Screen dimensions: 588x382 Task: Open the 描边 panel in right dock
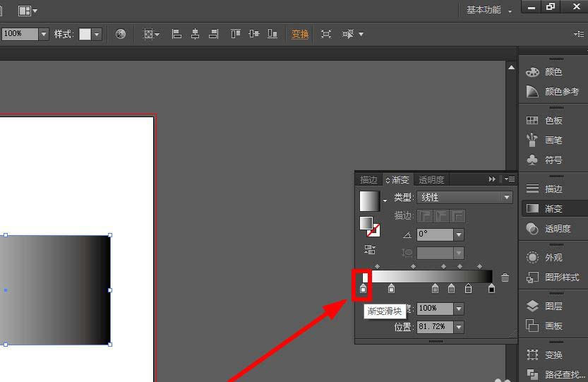544,189
